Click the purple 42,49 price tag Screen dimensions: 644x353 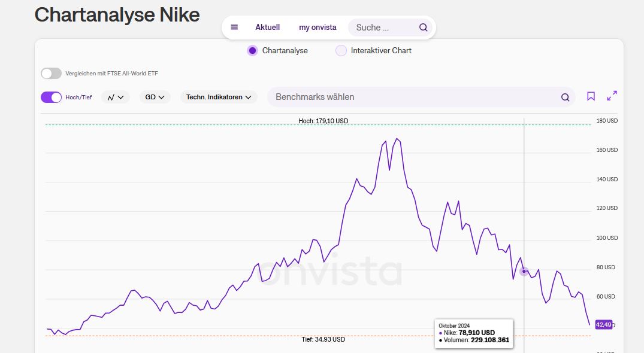[604, 324]
